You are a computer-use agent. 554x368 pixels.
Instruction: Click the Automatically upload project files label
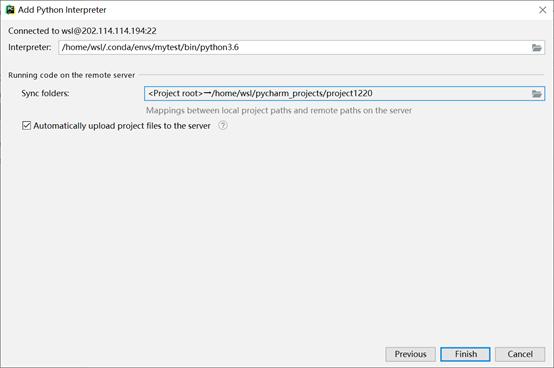click(122, 126)
